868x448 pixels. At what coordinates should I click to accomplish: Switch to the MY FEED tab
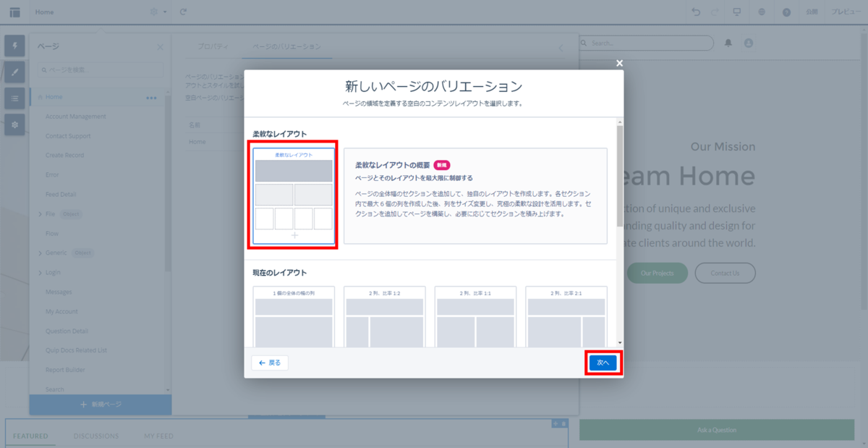click(x=158, y=436)
